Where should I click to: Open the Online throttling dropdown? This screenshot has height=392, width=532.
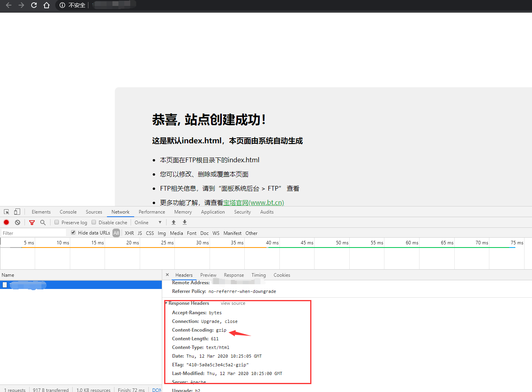pos(148,223)
